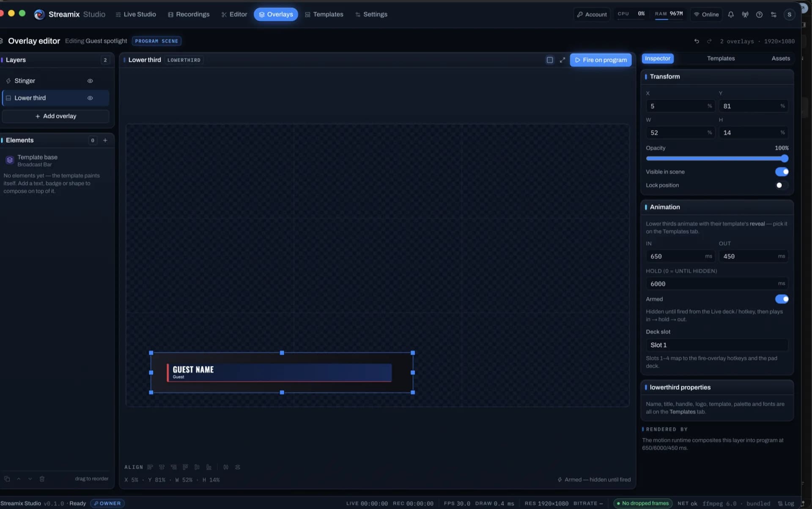
Task: Undo the last overlay edit
Action: pos(697,41)
